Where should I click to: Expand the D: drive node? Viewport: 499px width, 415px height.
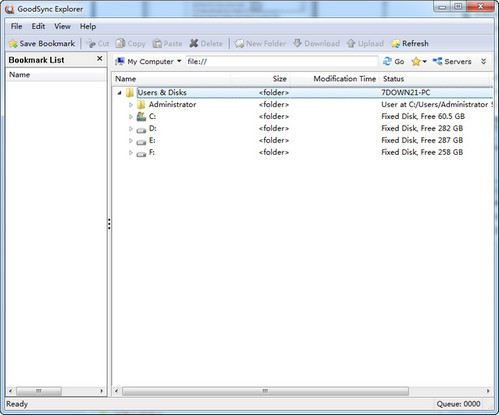[x=131, y=129]
